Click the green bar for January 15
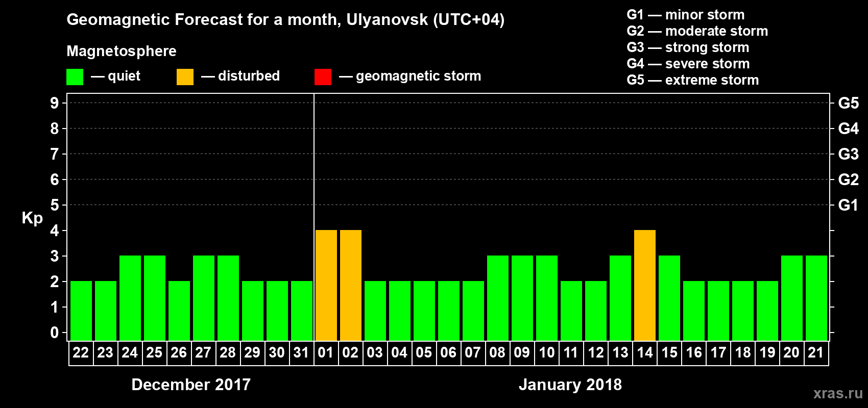This screenshot has height=408, width=868. tap(669, 298)
